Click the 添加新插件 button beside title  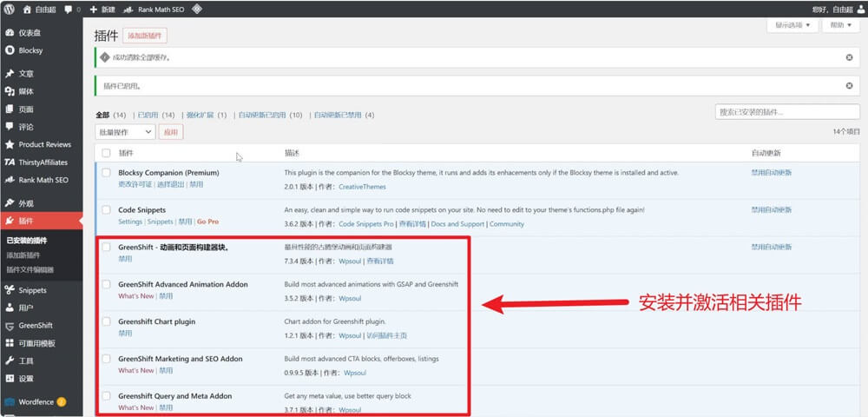[145, 36]
